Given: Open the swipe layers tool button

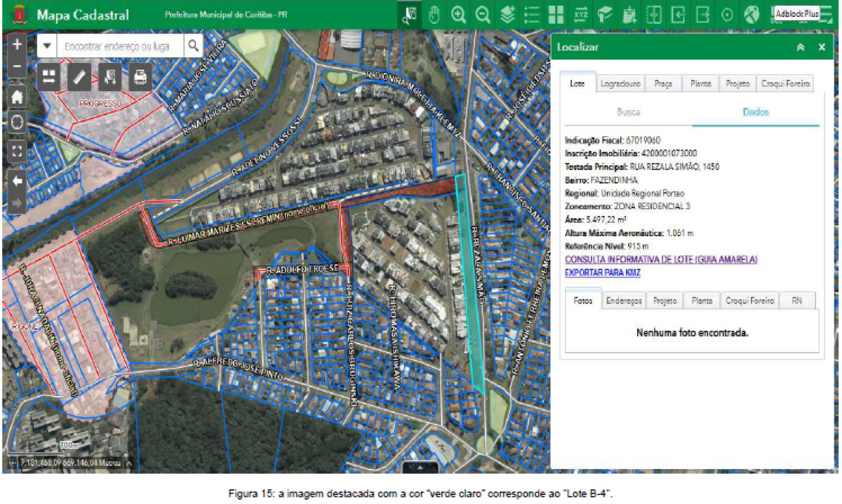Looking at the screenshot, I should (48, 76).
